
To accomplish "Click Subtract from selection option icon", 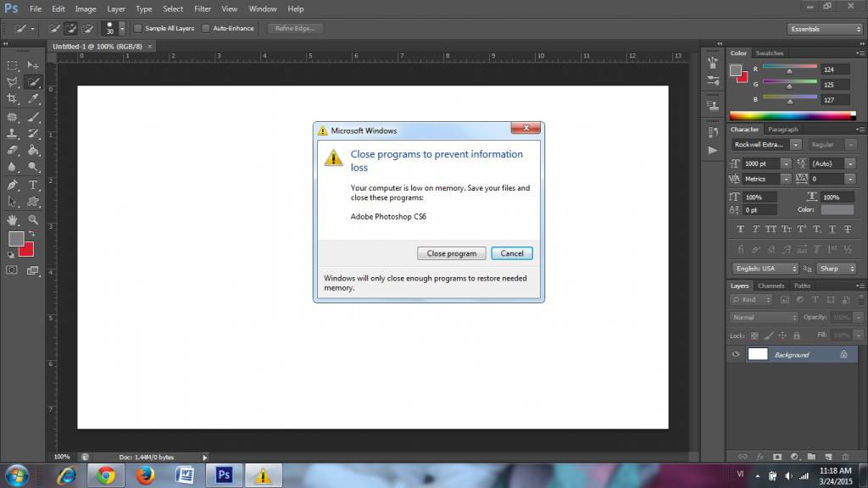I will 87,28.
